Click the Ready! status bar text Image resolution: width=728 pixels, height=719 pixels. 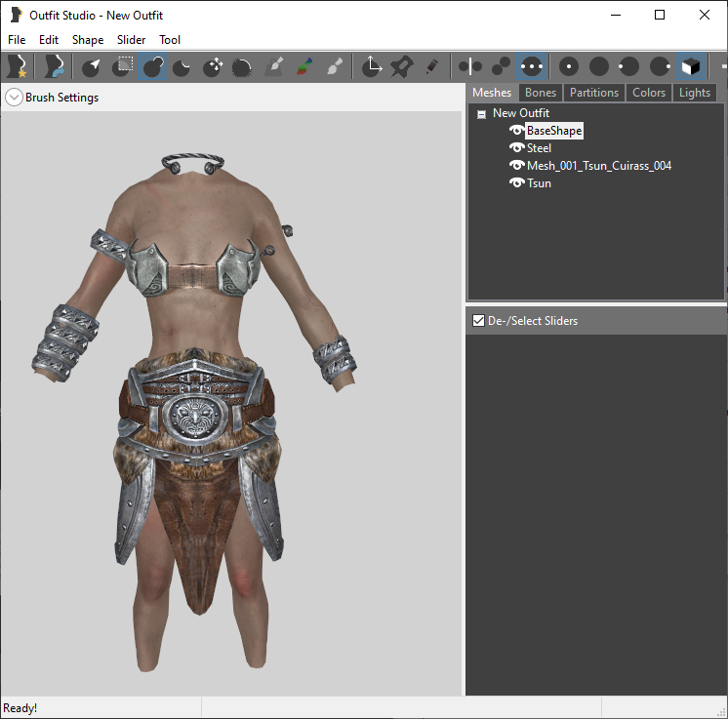tap(20, 708)
